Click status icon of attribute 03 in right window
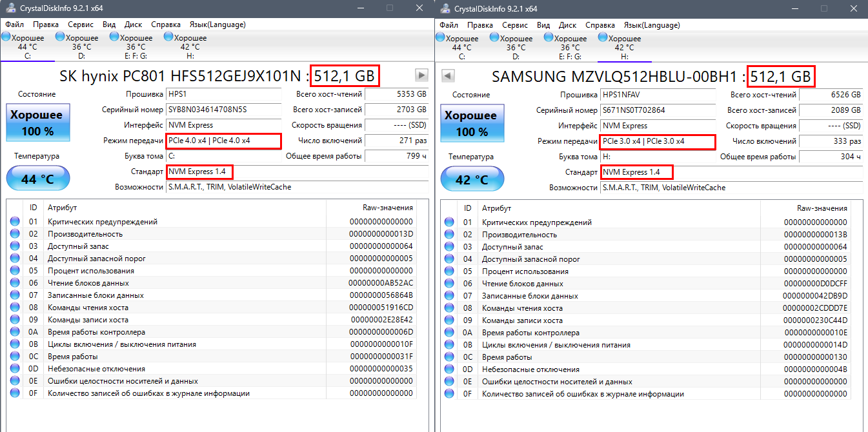The height and width of the screenshot is (432, 868). click(449, 247)
